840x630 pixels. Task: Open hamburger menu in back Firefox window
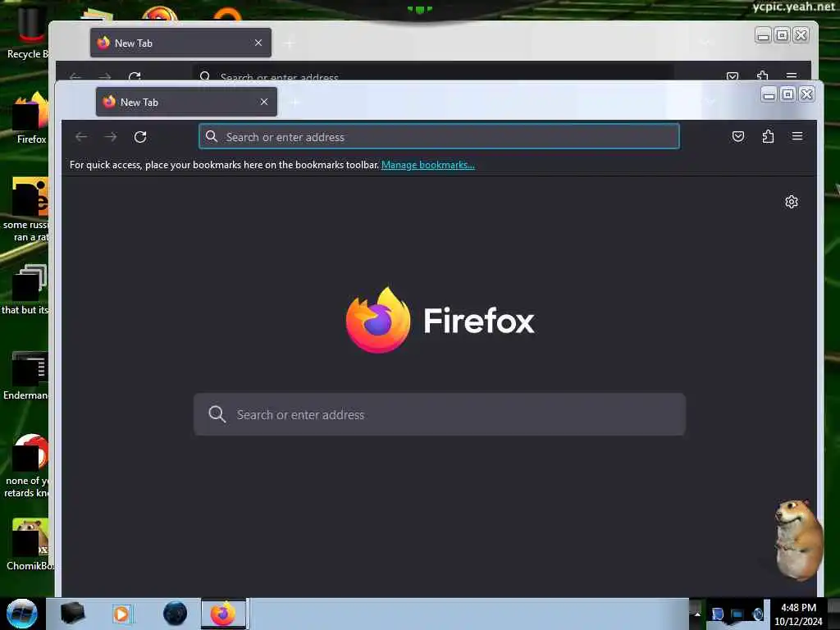(x=792, y=75)
